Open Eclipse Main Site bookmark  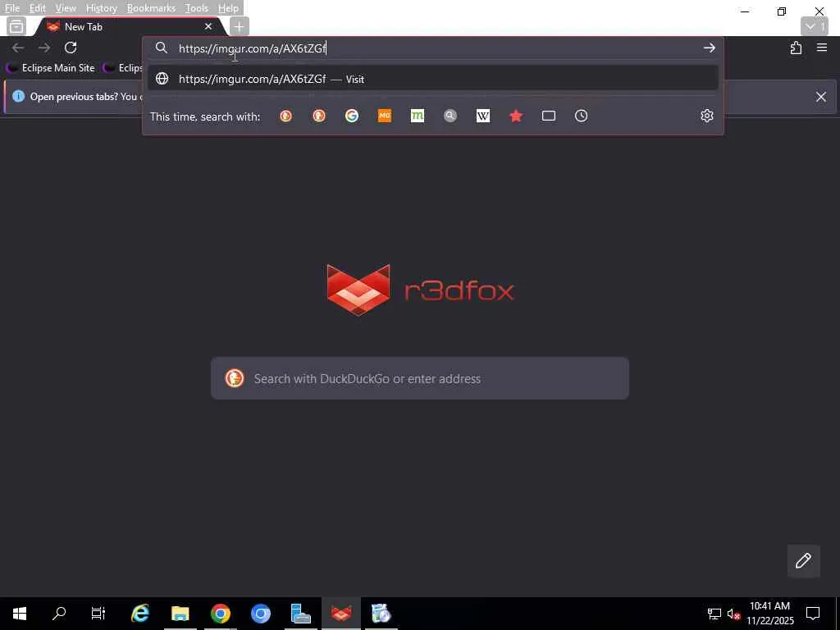(x=51, y=67)
